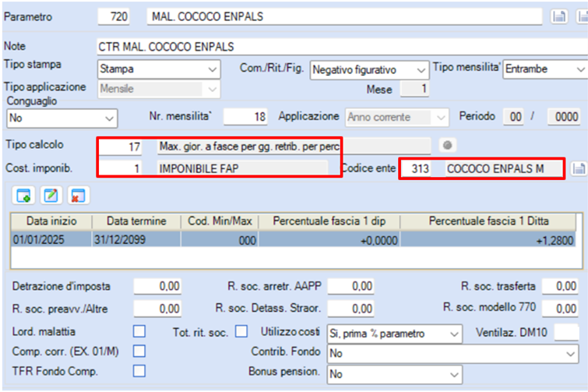Click the Detrazione d'imposta field
Screen dimensions: 588x392
pos(157,286)
